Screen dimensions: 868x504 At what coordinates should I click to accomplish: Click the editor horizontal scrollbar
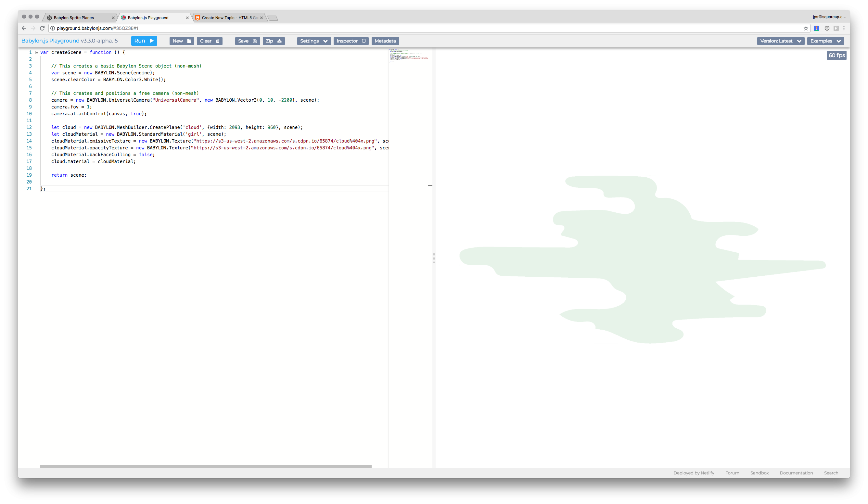[206, 466]
